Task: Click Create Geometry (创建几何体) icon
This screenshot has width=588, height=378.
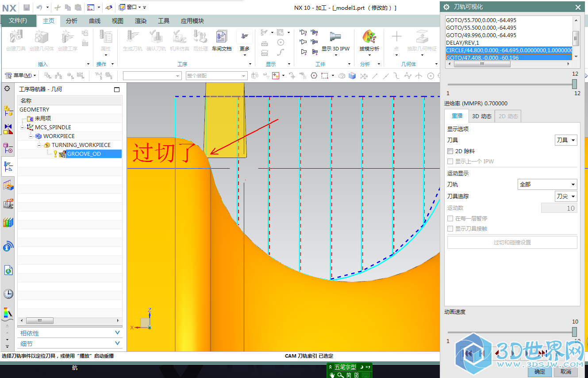Action: coord(42,41)
